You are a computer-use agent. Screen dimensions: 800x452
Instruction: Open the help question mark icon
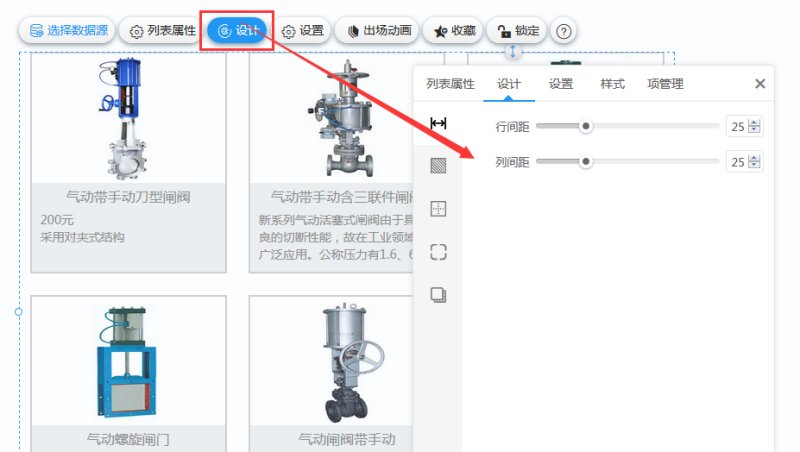(x=563, y=31)
